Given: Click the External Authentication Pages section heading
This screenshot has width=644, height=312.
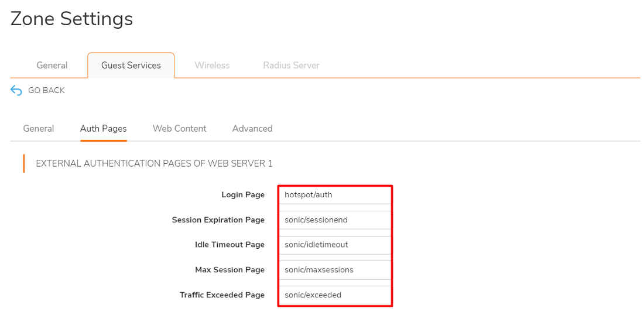Looking at the screenshot, I should (x=154, y=164).
